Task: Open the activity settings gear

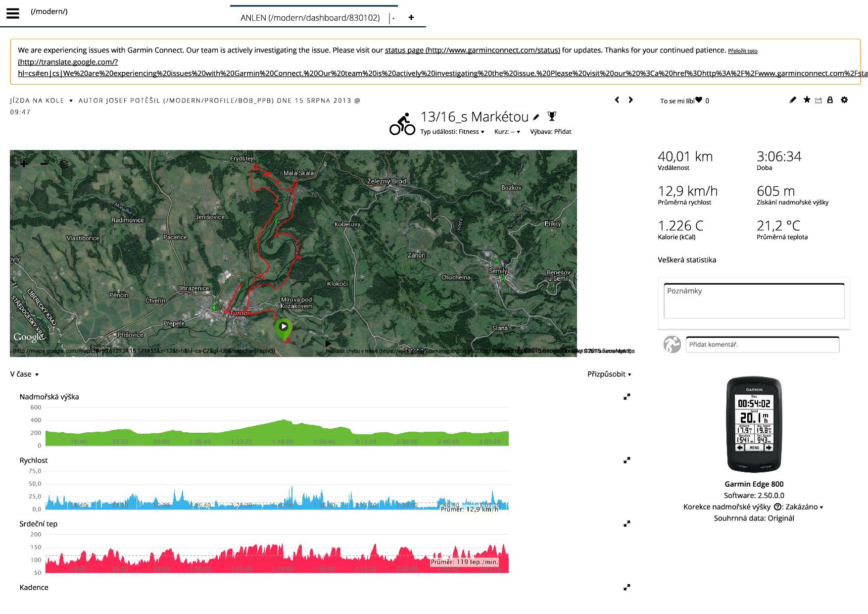Action: point(844,100)
